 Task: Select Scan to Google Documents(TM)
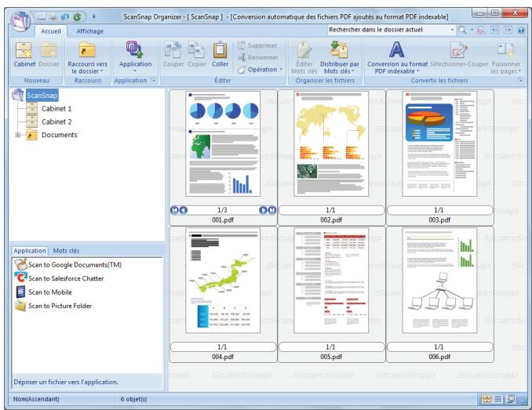(x=68, y=265)
